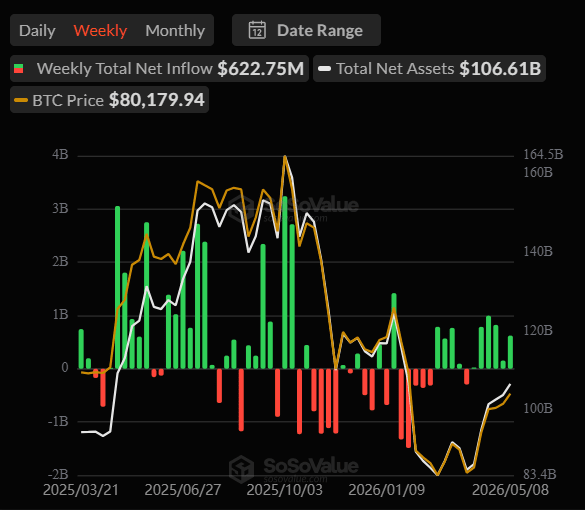Click the BTC price peak near 4B gridline

click(x=285, y=157)
